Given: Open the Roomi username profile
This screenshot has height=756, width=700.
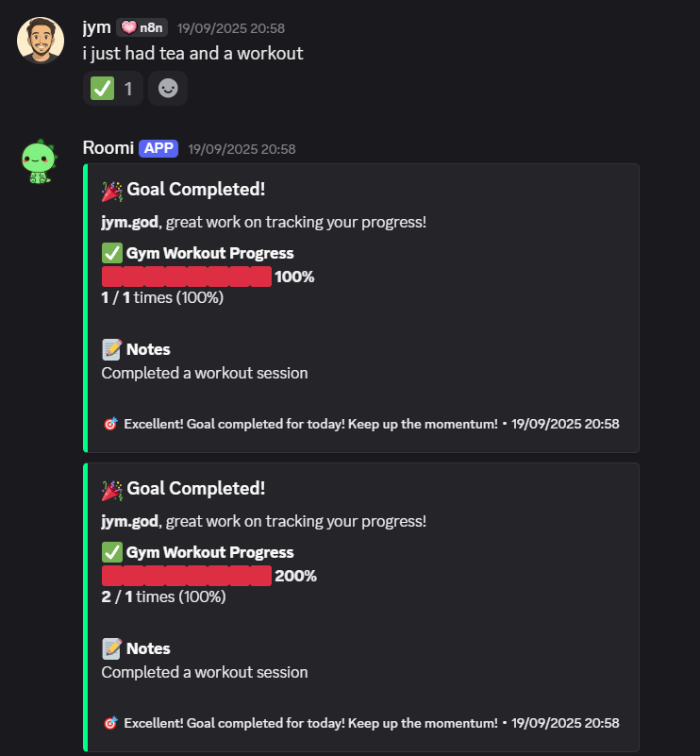Looking at the screenshot, I should (108, 148).
